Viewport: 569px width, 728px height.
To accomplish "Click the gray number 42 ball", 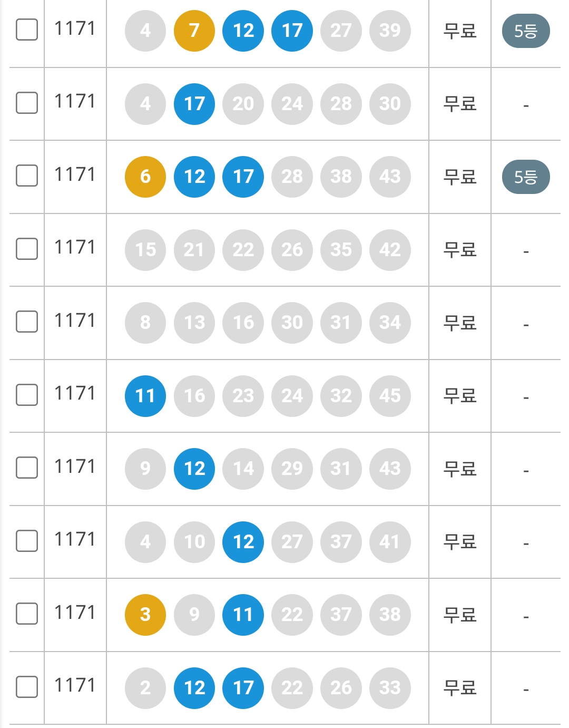I will coord(390,250).
